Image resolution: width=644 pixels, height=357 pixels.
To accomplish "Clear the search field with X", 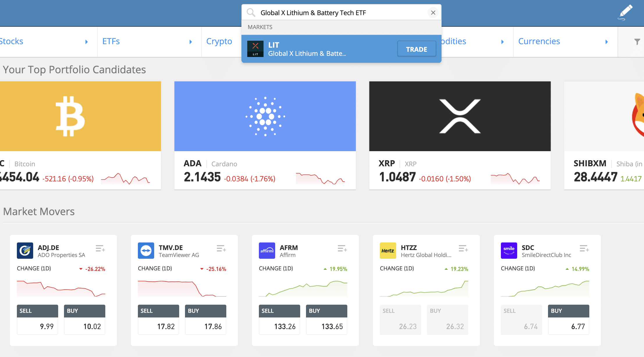I will [x=433, y=13].
